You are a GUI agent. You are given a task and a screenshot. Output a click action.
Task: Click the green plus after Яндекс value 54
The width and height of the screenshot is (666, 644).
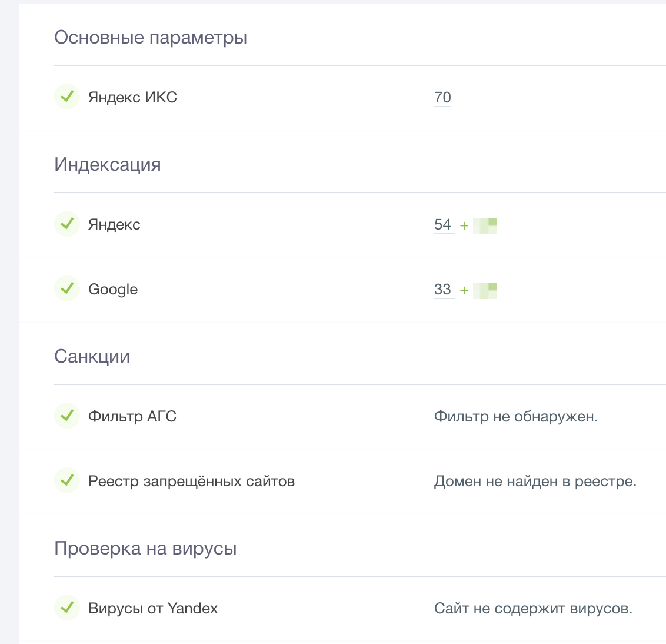tap(464, 225)
